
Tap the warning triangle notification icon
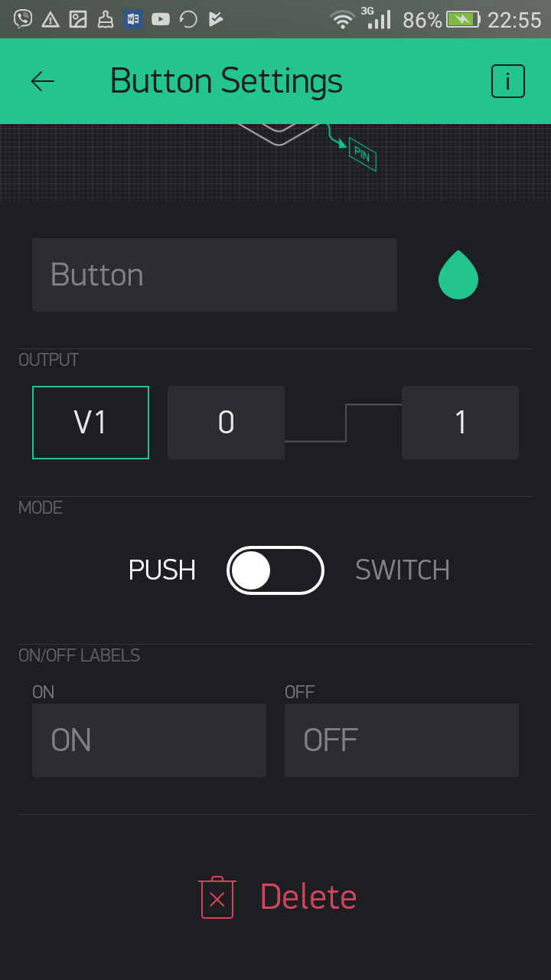click(x=51, y=19)
